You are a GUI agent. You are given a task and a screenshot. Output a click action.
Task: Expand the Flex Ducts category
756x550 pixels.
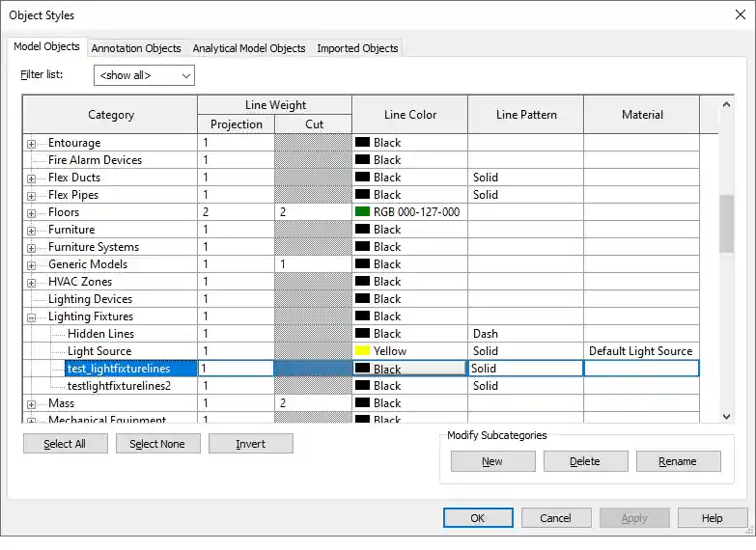(x=31, y=178)
